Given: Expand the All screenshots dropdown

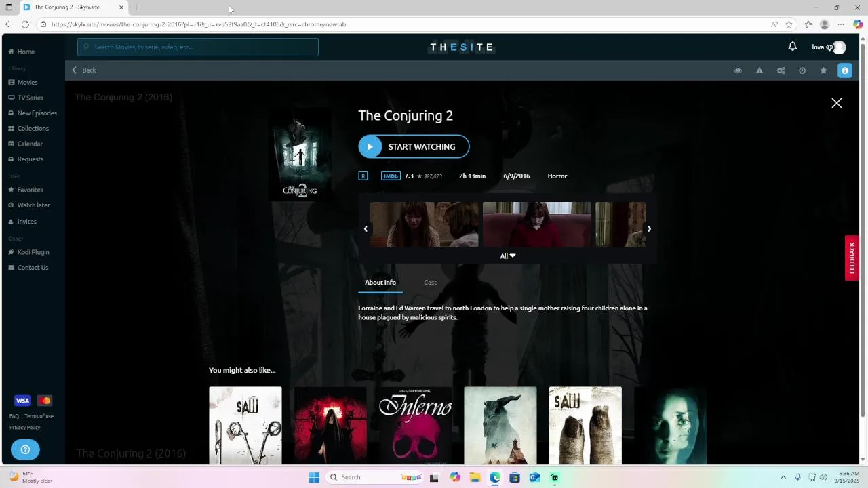Looking at the screenshot, I should 508,256.
